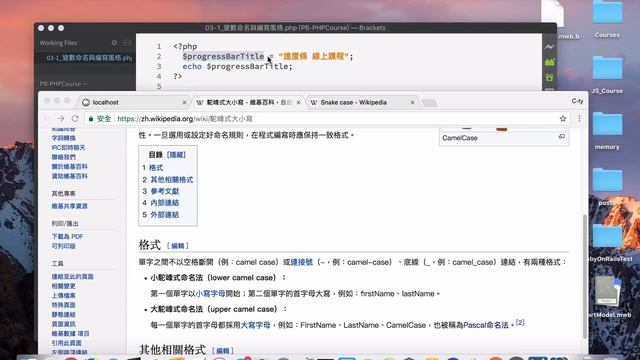The image size is (640, 360).
Task: Open the Pascal命名法 link
Action: tap(486, 325)
